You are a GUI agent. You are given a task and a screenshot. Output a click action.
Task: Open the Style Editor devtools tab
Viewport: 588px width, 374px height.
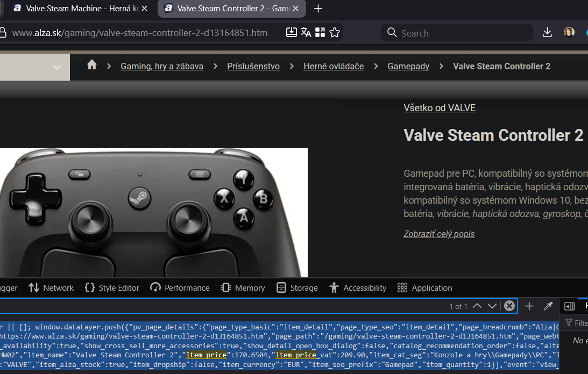tap(112, 288)
